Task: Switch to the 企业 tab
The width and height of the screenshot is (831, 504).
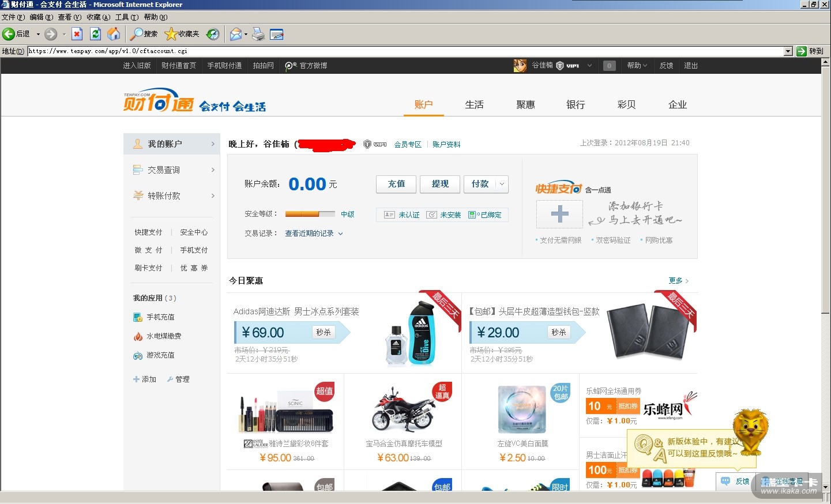Action: point(678,104)
